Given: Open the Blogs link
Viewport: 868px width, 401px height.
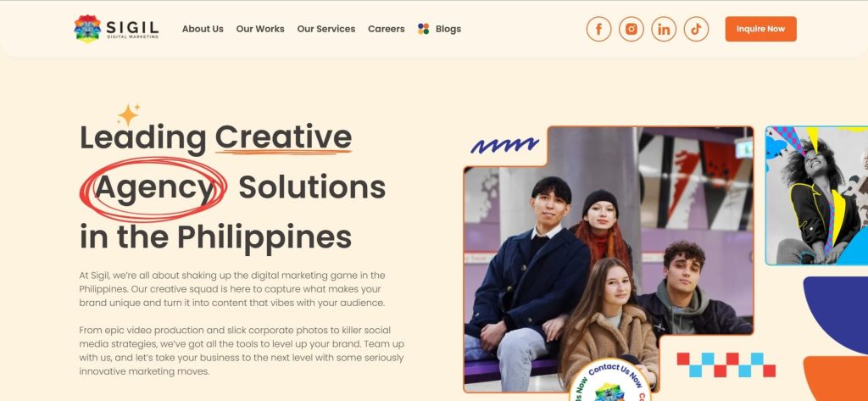Looking at the screenshot, I should (448, 29).
